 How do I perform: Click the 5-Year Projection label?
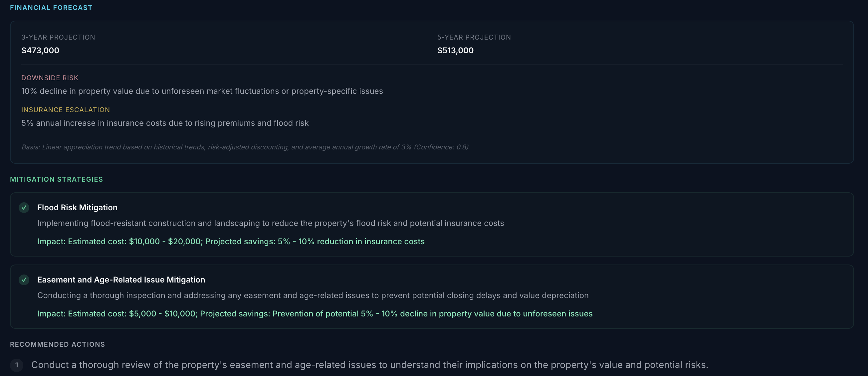474,37
